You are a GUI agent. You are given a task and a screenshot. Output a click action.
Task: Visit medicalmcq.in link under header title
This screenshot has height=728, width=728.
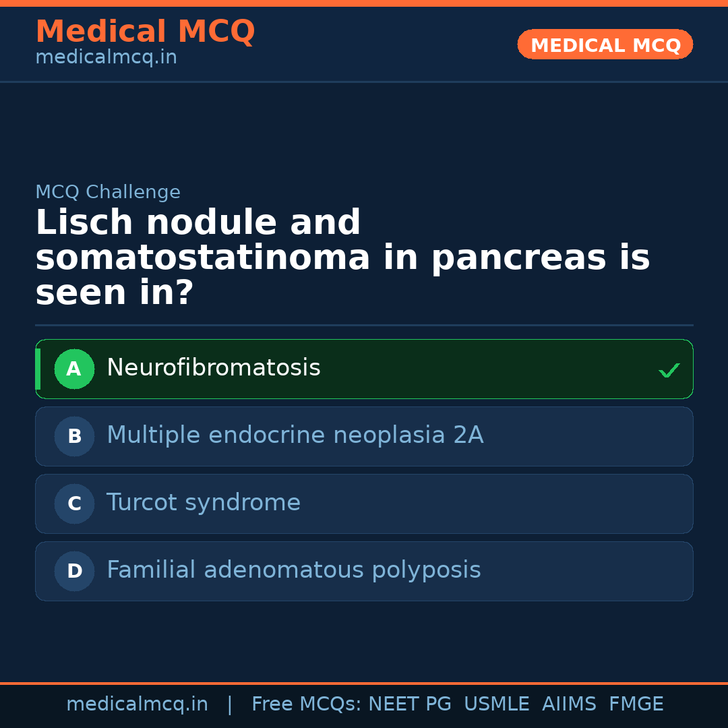106,57
